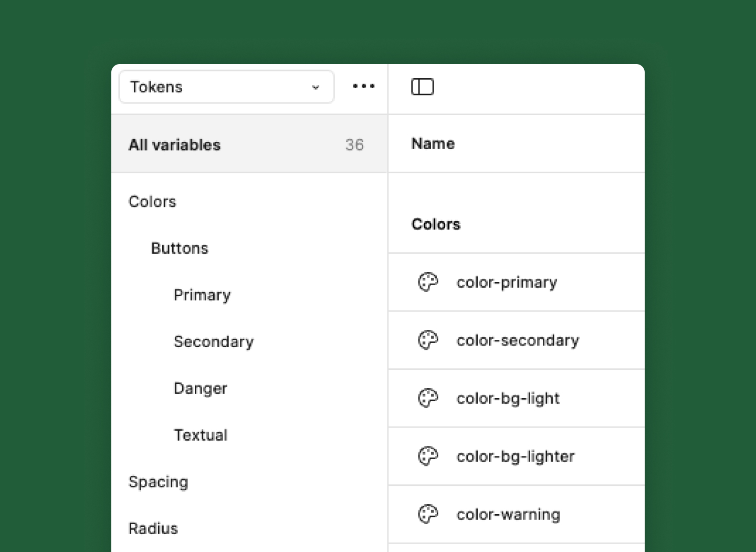The image size is (756, 552).
Task: Select the color-primary variable name
Action: click(507, 283)
